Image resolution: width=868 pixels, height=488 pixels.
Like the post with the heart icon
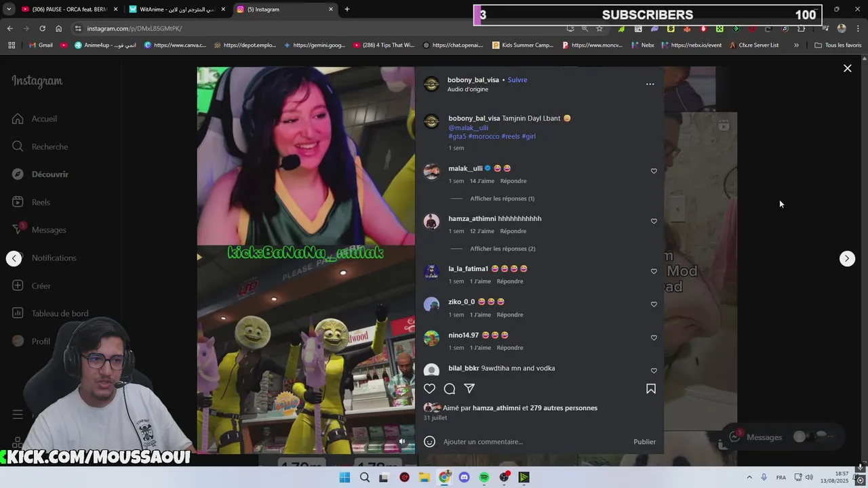pos(429,388)
